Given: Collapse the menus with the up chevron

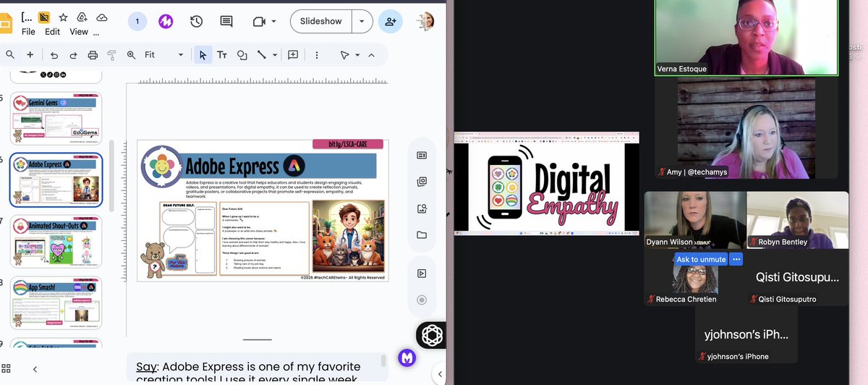Looking at the screenshot, I should coord(371,55).
